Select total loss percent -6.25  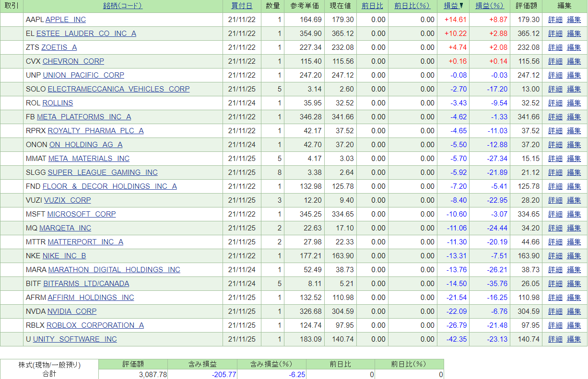click(x=297, y=375)
